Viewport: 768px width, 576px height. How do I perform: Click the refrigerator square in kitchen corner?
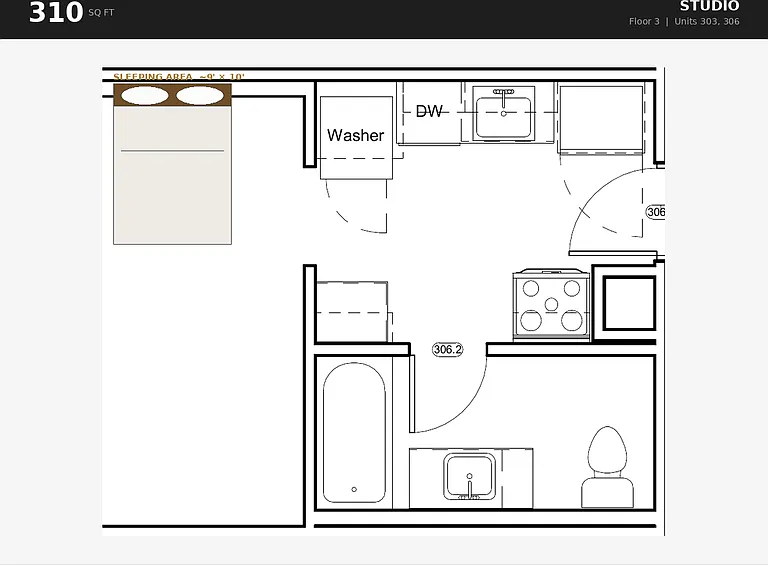[601, 118]
